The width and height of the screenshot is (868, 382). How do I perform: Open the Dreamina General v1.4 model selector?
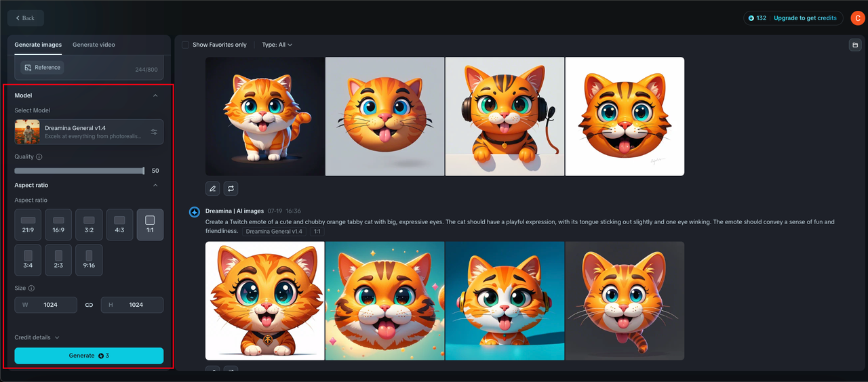point(89,132)
